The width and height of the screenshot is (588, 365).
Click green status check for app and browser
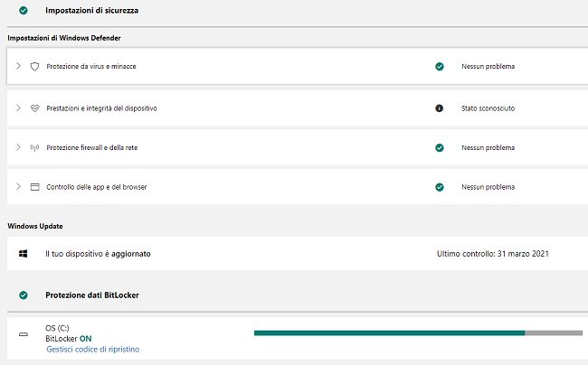point(440,187)
